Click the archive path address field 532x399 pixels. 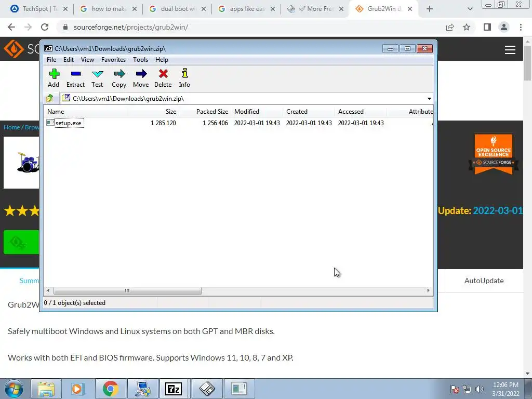pos(243,99)
